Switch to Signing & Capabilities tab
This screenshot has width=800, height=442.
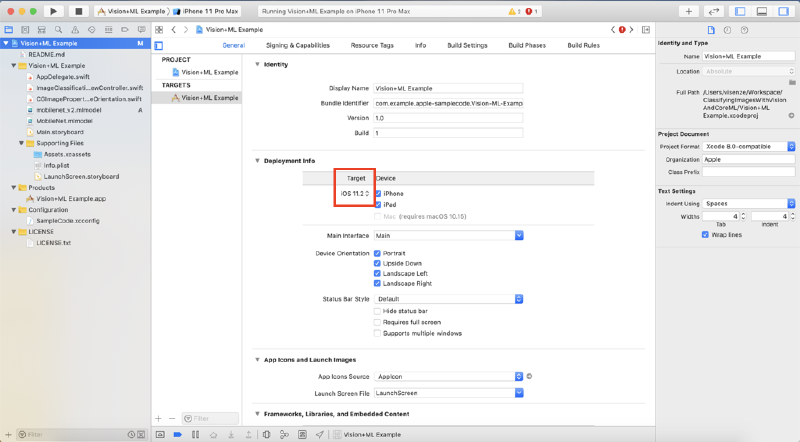pos(298,45)
